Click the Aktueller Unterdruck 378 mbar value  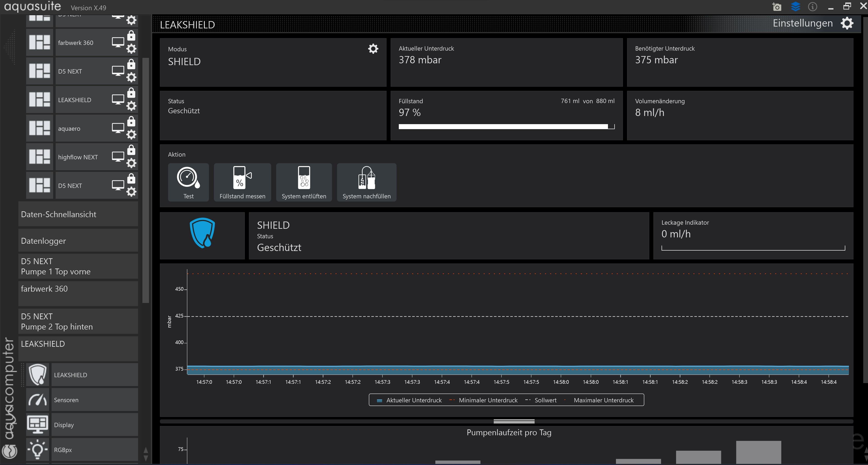(x=420, y=60)
